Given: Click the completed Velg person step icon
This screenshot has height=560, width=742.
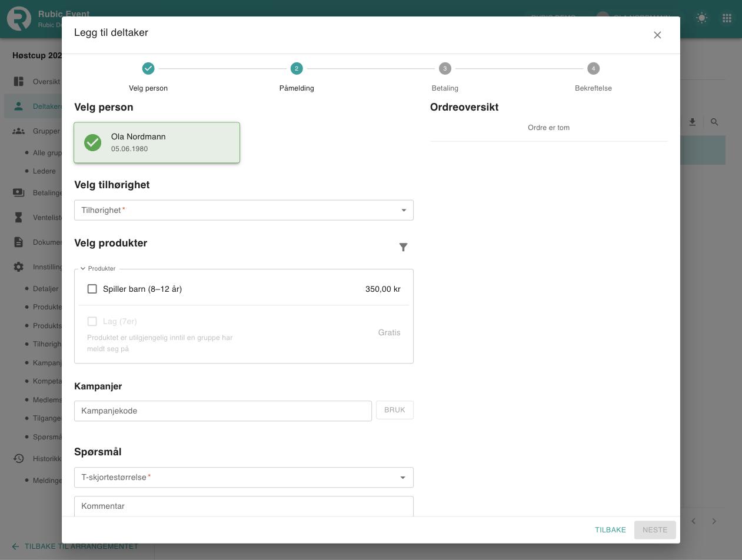Looking at the screenshot, I should point(148,69).
